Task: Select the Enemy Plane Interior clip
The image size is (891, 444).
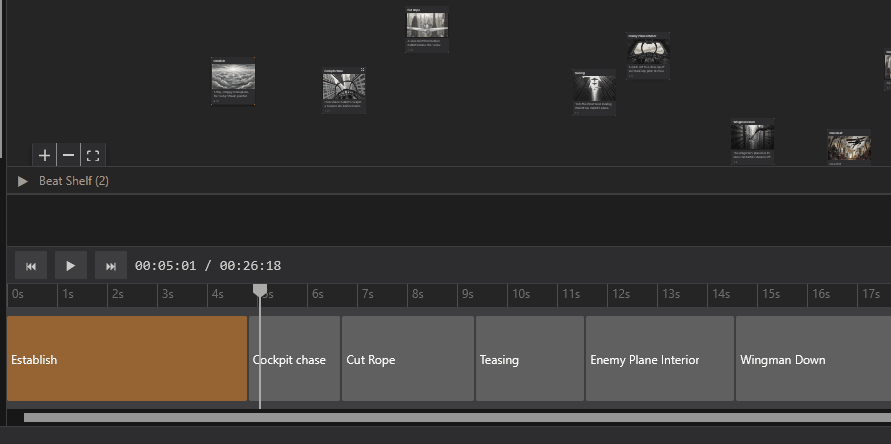Action: (x=659, y=359)
